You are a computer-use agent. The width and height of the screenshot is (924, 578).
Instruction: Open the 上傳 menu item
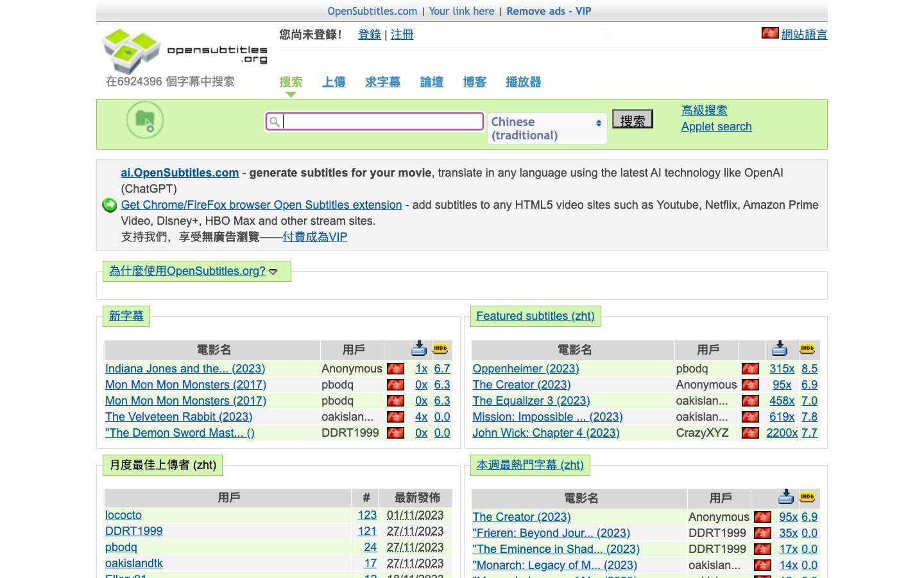click(334, 82)
